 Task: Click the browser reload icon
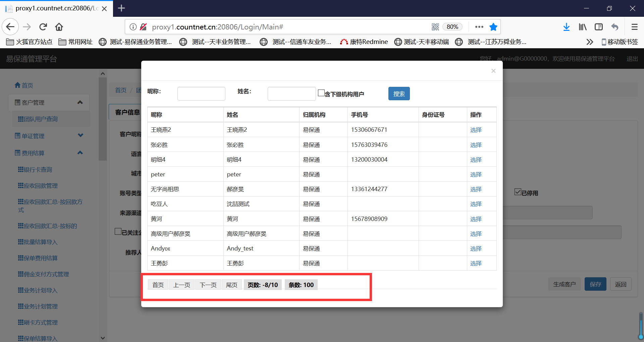pos(43,27)
